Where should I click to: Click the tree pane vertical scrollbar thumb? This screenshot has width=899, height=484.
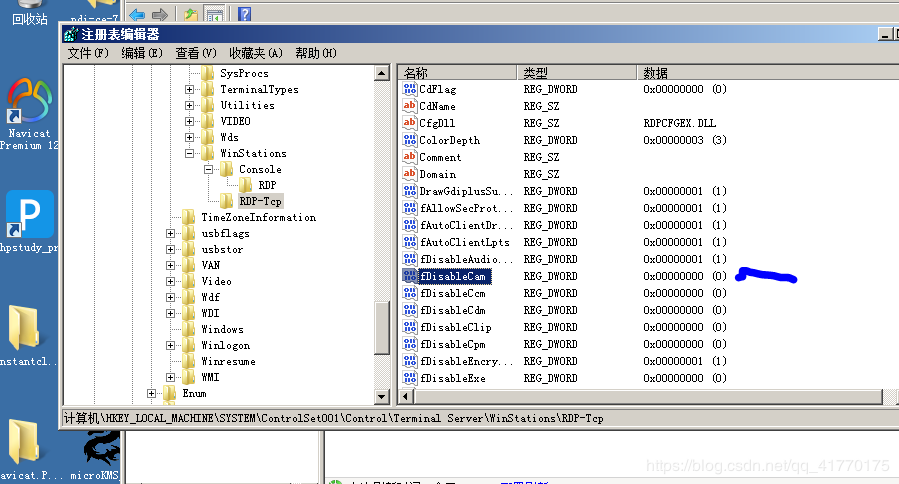[x=382, y=327]
